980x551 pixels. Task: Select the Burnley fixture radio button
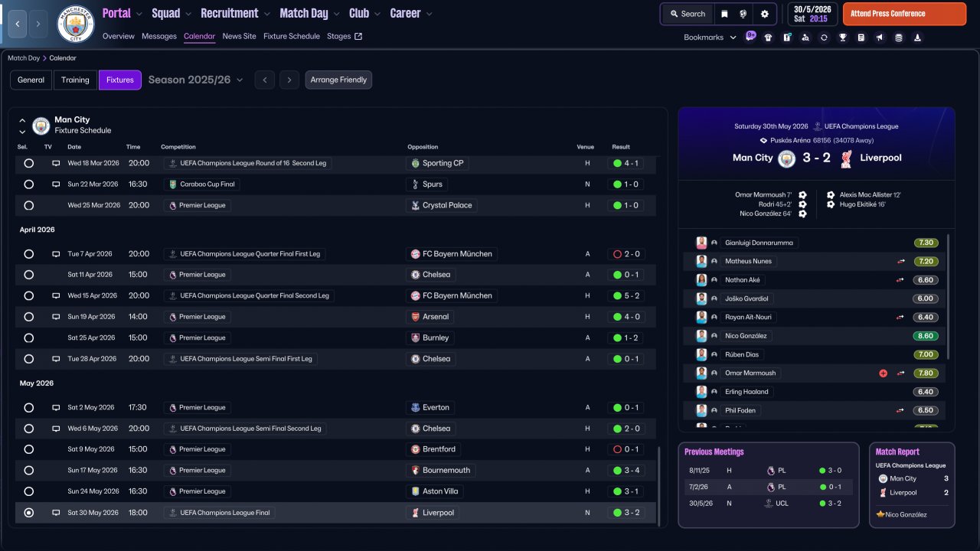click(29, 337)
